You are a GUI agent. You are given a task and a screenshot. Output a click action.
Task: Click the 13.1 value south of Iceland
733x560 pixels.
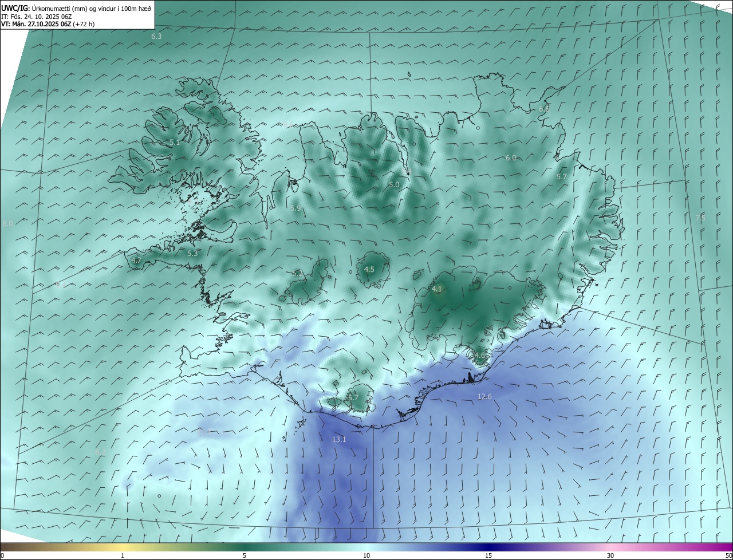click(x=339, y=439)
